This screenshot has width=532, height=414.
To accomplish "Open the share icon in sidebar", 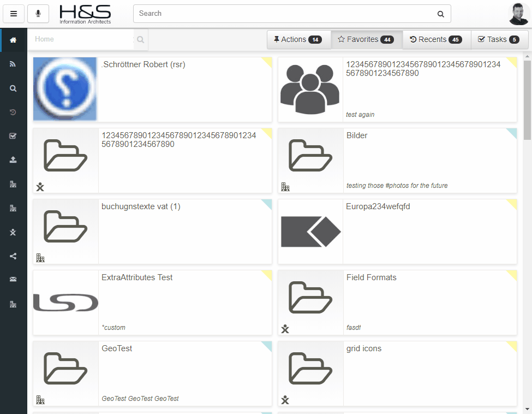I will pyautogui.click(x=13, y=256).
